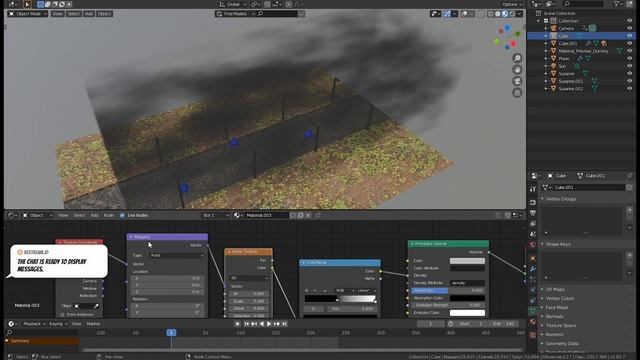The width and height of the screenshot is (640, 360).
Task: Open the Object Data mesh tab
Action: coord(533,311)
